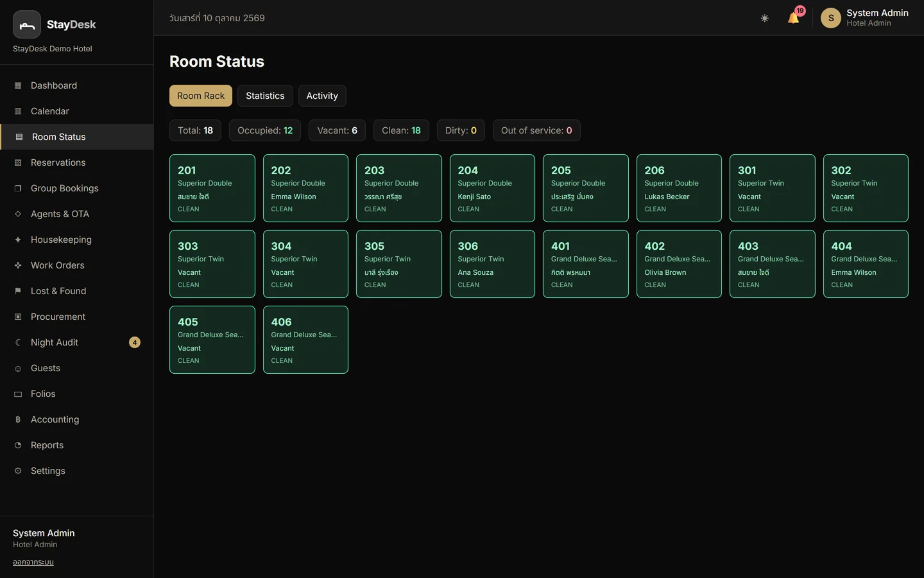The width and height of the screenshot is (924, 578).
Task: Click the Out of service: 0 chip
Action: pyautogui.click(x=536, y=130)
